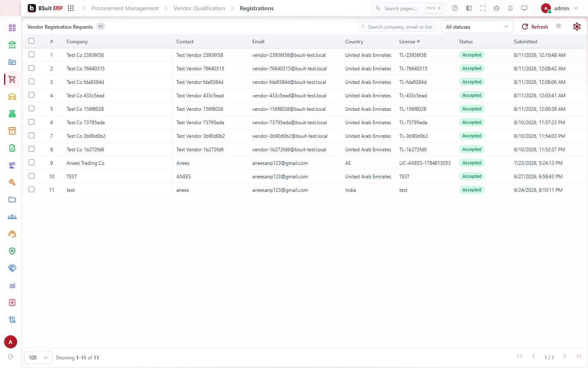Screen dimensions: 588x368
Task: Open the handshake icon in the sidebar
Action: (x=12, y=268)
